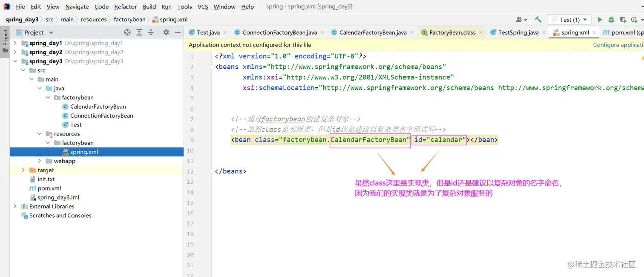Fold the beans tag at line 2
This screenshot has width=644, height=277.
(211, 67)
